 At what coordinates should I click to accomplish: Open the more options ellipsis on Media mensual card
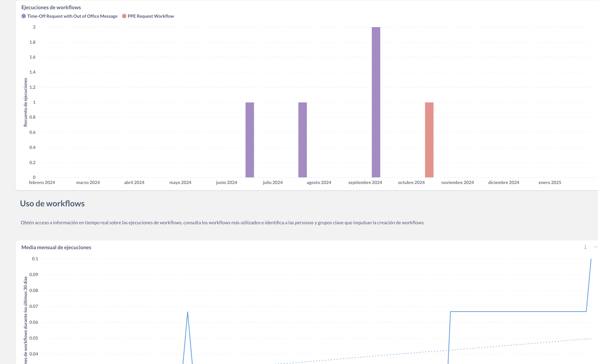(x=596, y=247)
